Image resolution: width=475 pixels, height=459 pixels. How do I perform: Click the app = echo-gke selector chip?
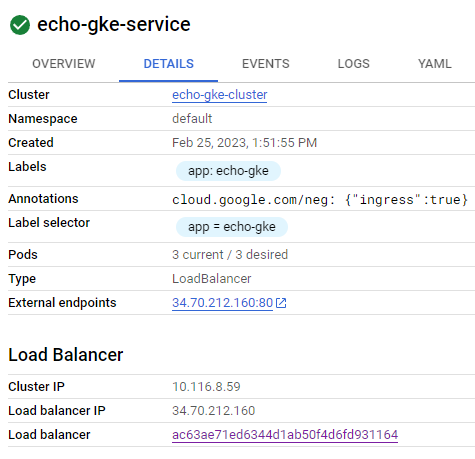pos(232,227)
